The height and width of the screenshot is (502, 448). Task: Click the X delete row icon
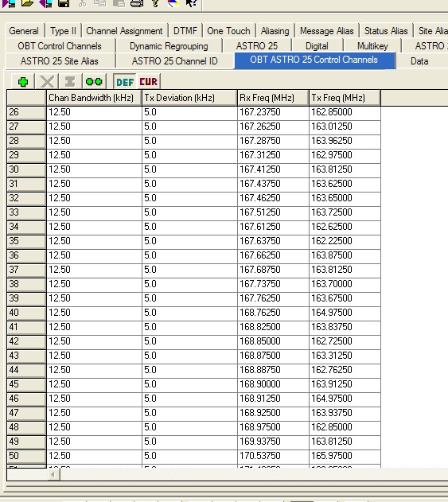tap(47, 82)
